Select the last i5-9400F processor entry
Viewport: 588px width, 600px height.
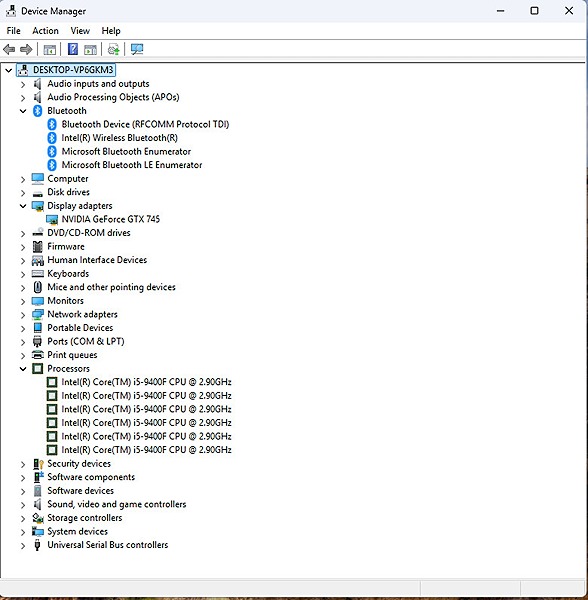(x=147, y=450)
